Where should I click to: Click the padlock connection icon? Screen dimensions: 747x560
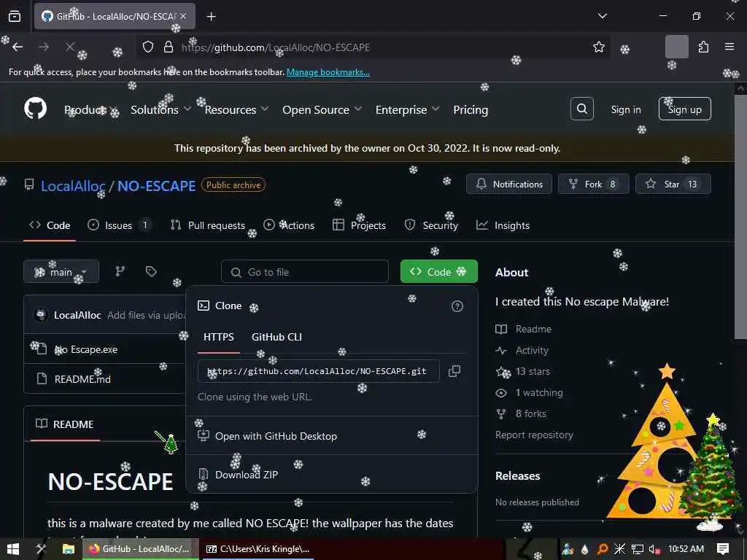[x=169, y=47]
